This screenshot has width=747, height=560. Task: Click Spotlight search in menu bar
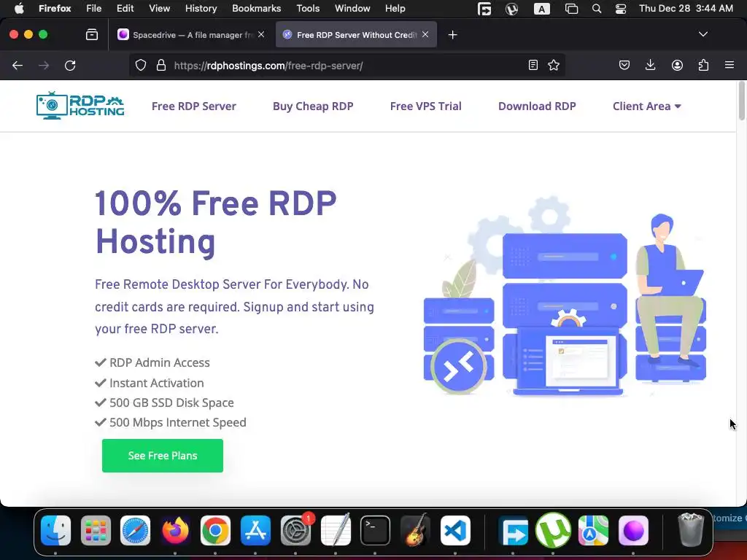coord(597,9)
